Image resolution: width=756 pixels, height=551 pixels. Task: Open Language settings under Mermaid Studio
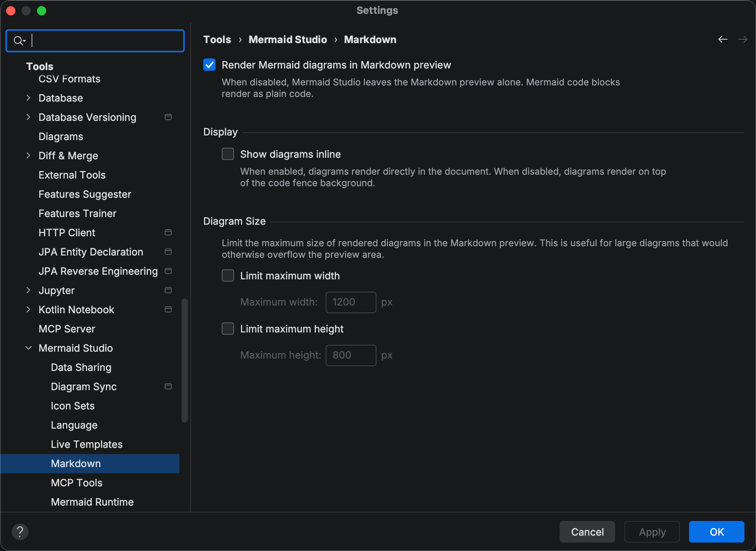click(x=74, y=425)
